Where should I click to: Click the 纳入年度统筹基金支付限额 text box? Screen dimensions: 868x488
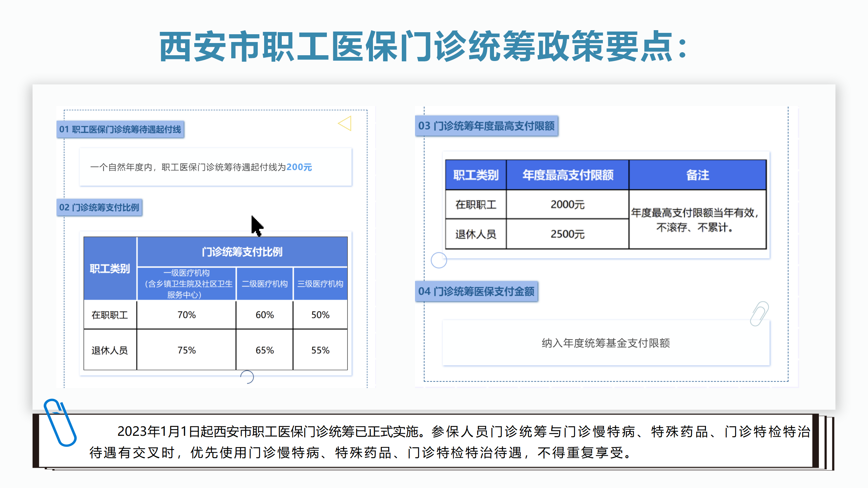(x=606, y=343)
